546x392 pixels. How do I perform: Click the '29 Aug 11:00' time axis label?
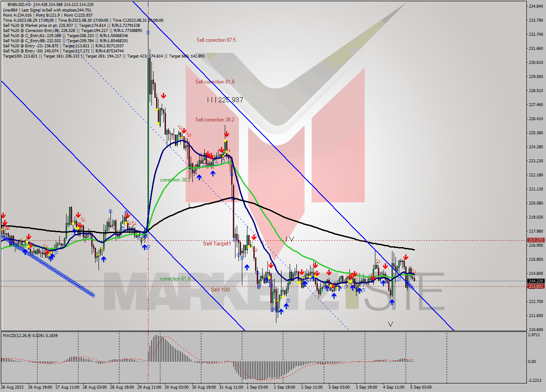pos(149,387)
